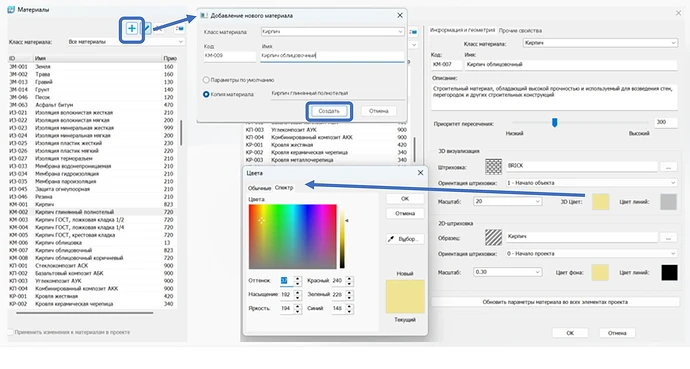
Task: Click the ID column header in materials list
Action: [20, 58]
